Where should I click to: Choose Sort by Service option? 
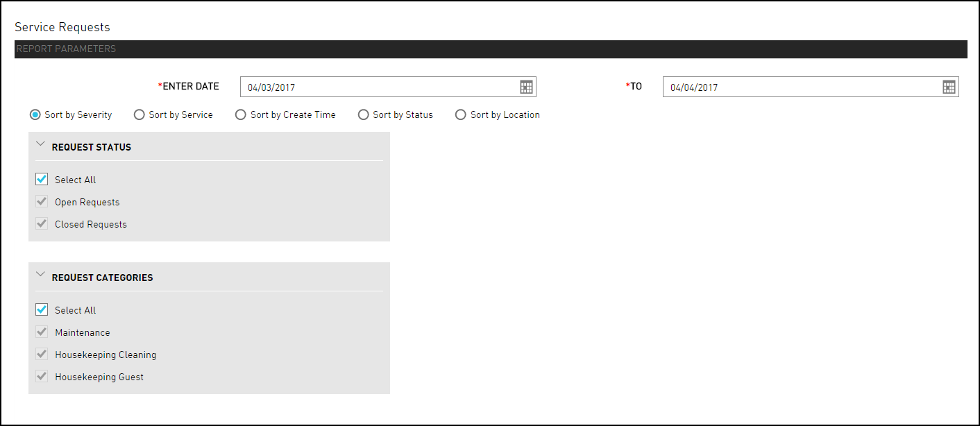click(x=140, y=114)
